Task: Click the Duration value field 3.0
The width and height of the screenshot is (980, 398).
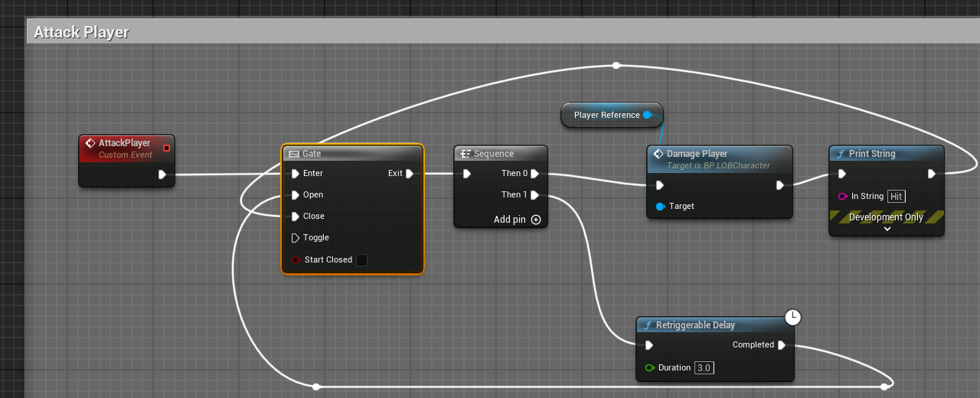Action: (704, 368)
